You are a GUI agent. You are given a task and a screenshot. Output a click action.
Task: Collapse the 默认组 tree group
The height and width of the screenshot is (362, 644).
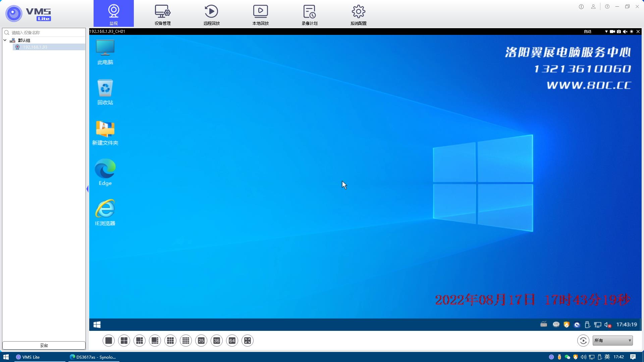pos(5,40)
